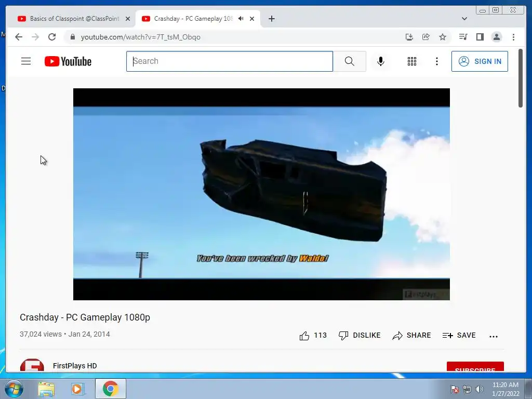Open the FirstPlays HD channel link
The width and height of the screenshot is (532, 399).
pyautogui.click(x=75, y=366)
